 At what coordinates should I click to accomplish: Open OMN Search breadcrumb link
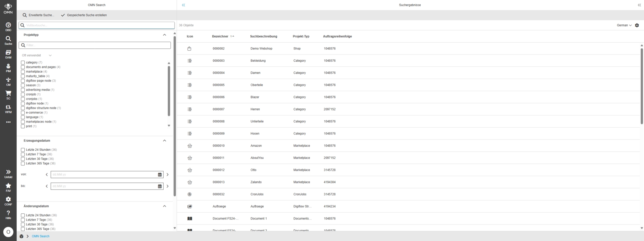pyautogui.click(x=41, y=236)
